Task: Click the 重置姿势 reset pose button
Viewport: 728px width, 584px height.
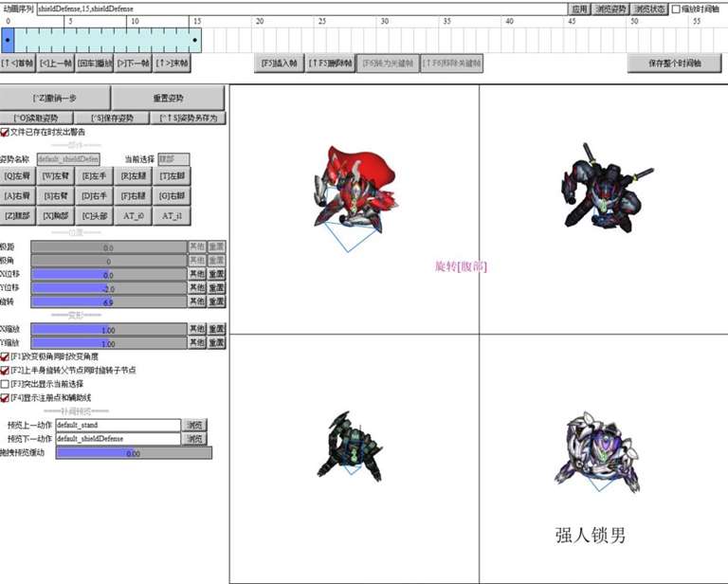Action: pyautogui.click(x=170, y=98)
